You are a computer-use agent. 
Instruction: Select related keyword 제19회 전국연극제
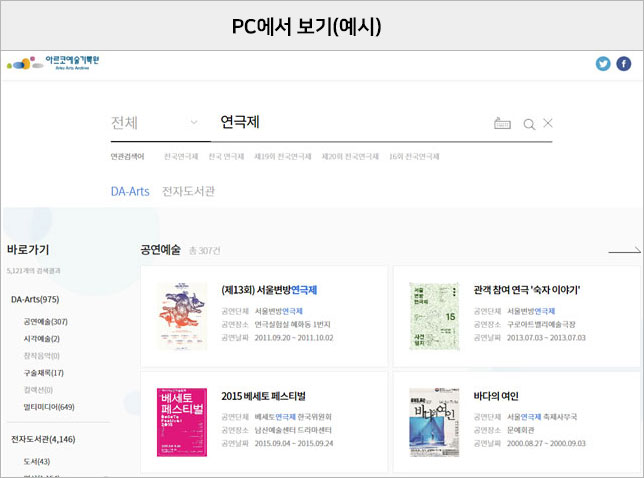[283, 156]
